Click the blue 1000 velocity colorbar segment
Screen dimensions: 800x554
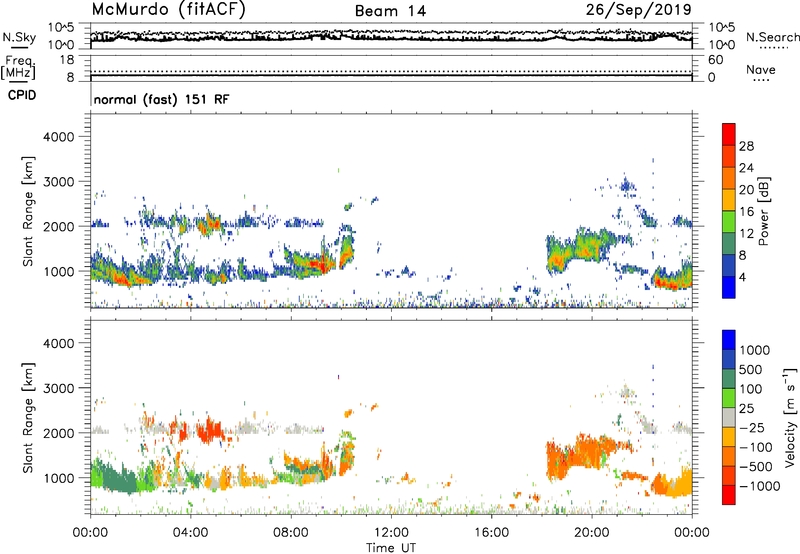coord(729,340)
